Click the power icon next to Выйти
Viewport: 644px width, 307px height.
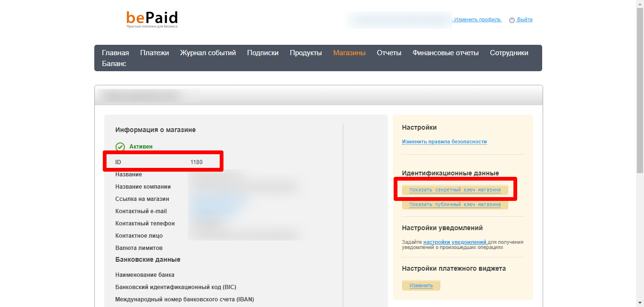pos(511,19)
